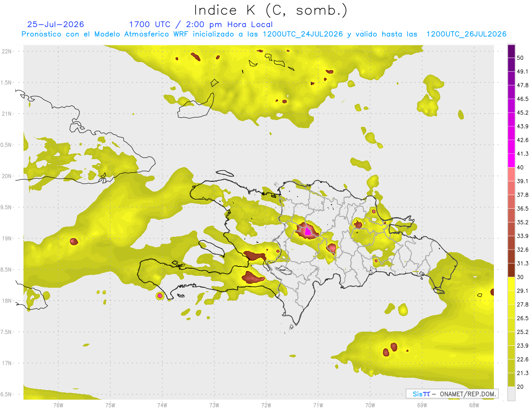Click the longitude label '68W'

[x=474, y=405]
